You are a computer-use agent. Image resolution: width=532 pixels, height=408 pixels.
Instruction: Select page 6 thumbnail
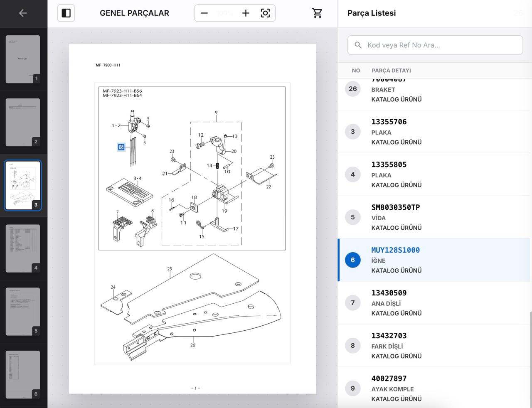[23, 375]
